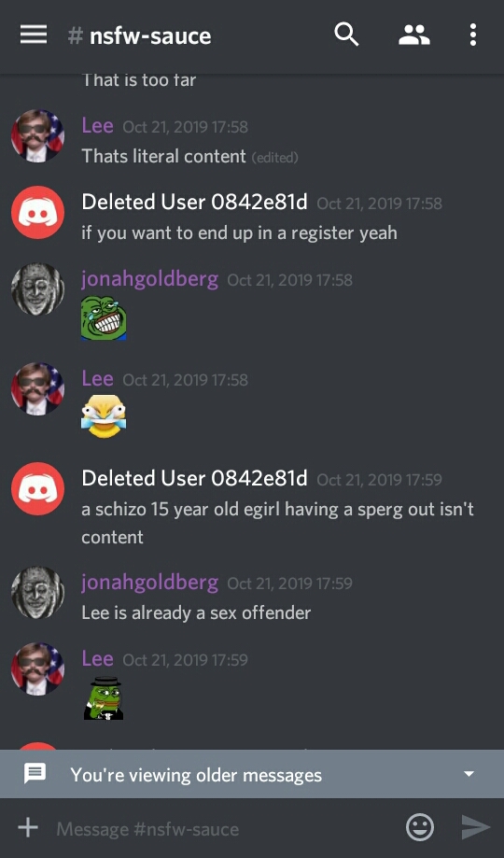Click the crying-laughing yellow emoji

tap(104, 416)
